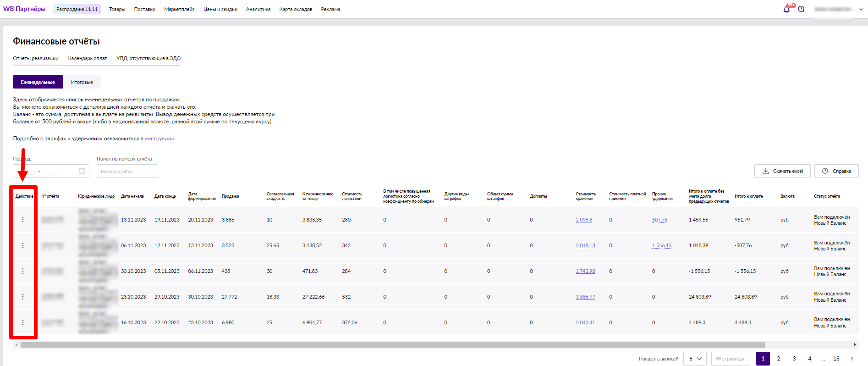Go to page 18 in pagination
This screenshot has width=868, height=366.
pyautogui.click(x=836, y=359)
